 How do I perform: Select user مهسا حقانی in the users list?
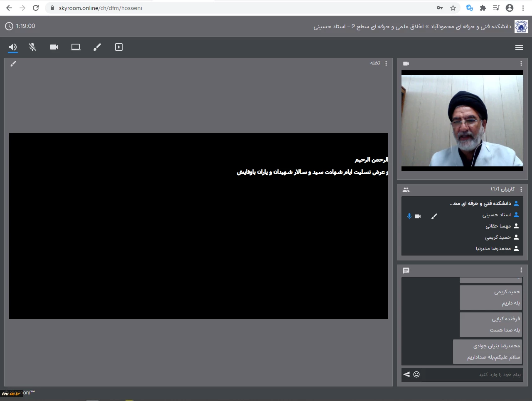point(498,226)
